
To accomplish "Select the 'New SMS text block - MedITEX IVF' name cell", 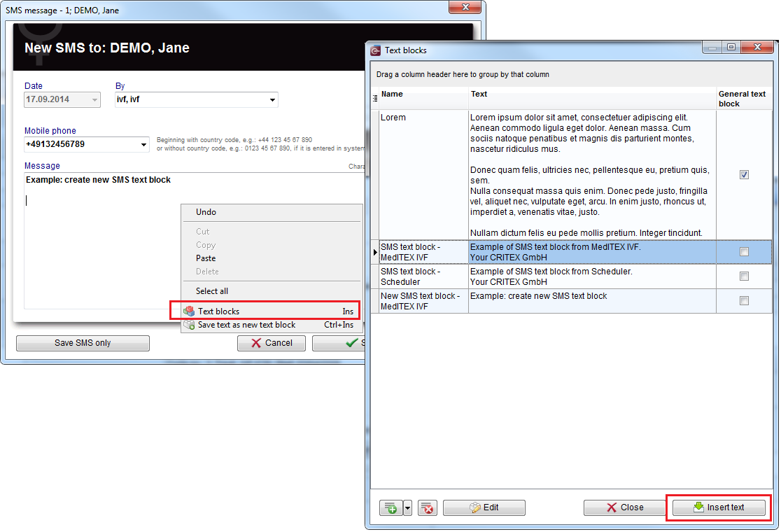I will click(424, 301).
